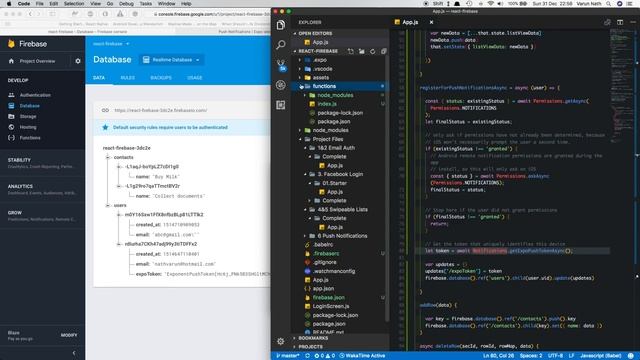Open the Debug menu in menu bar
The image size is (640, 360).
126,4
